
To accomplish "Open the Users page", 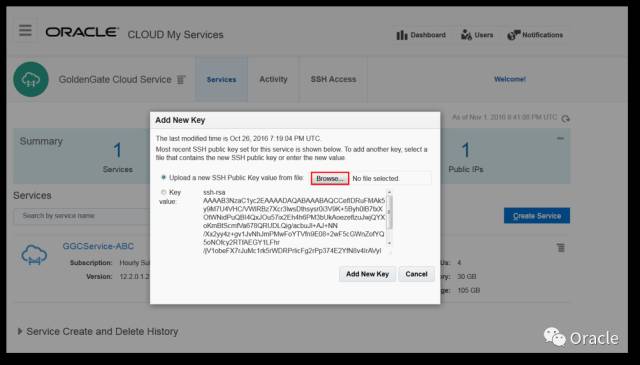I will click(477, 35).
